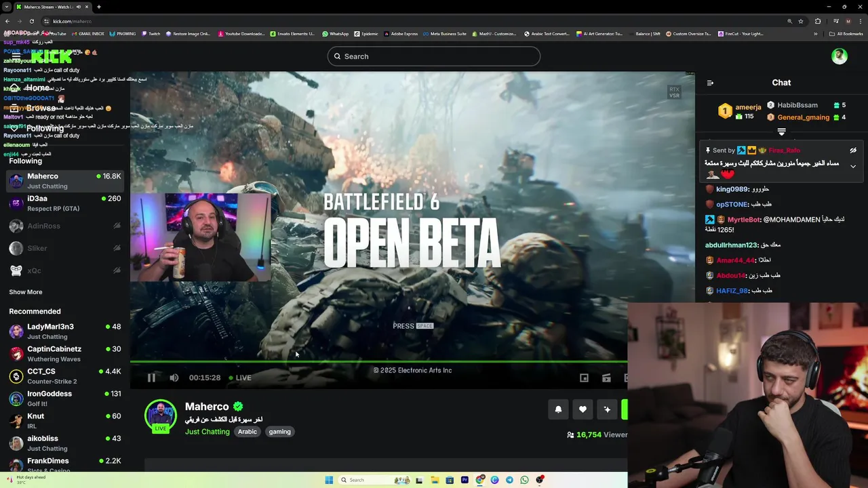Expand the gift leaderboard arrow
The image size is (868, 488).
pyautogui.click(x=781, y=132)
